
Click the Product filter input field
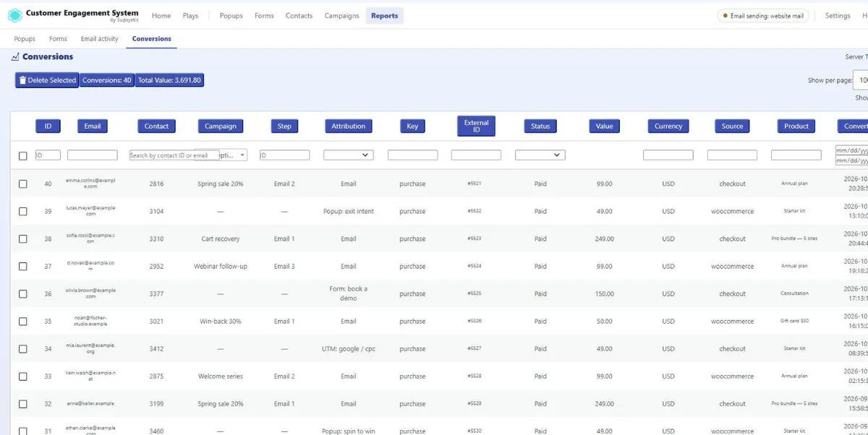coord(796,155)
